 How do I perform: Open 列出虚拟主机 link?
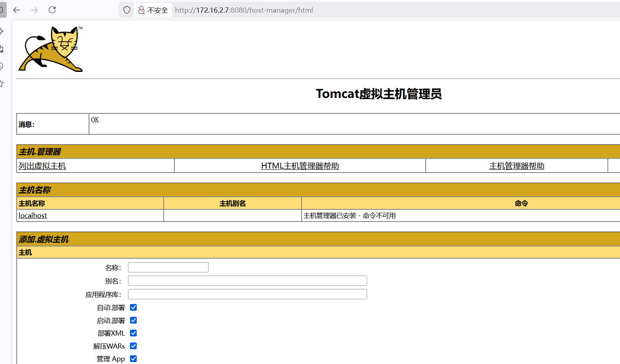tap(42, 166)
